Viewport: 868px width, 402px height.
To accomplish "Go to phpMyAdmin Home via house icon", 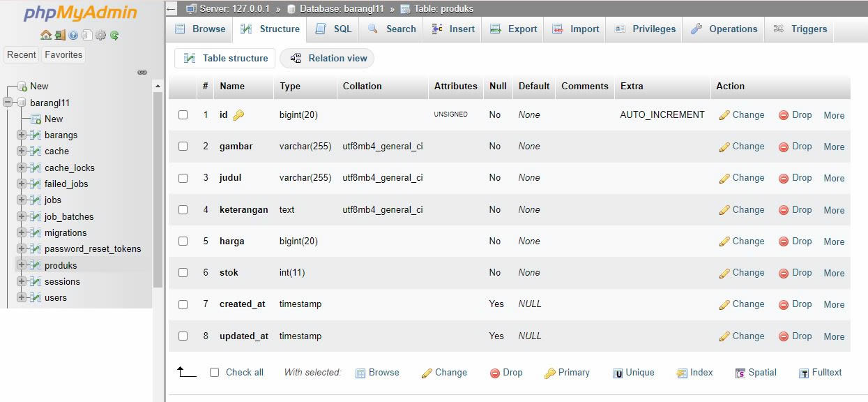I will [46, 35].
